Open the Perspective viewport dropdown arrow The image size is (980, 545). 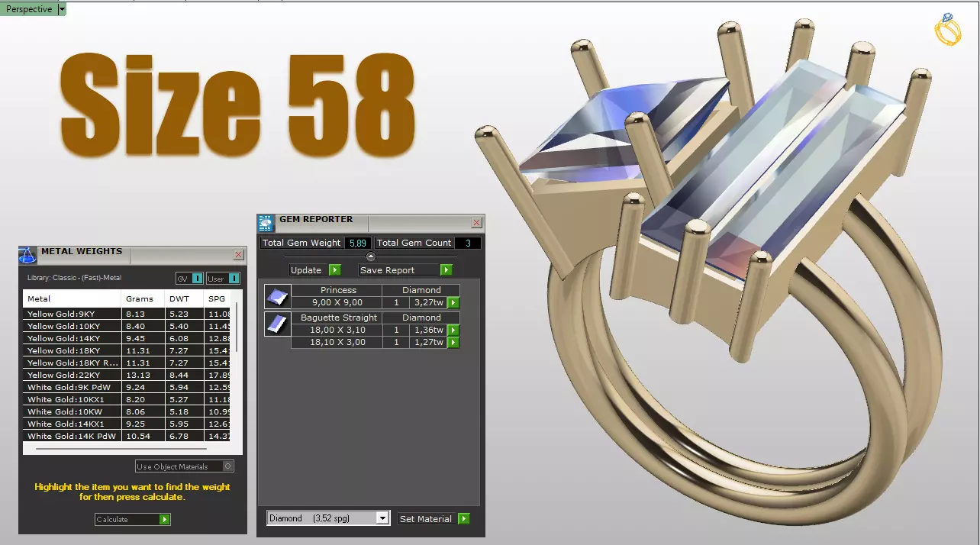click(x=62, y=9)
